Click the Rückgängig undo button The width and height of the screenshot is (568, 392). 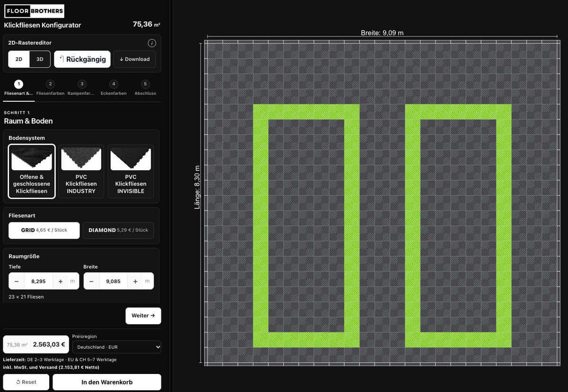(x=82, y=59)
